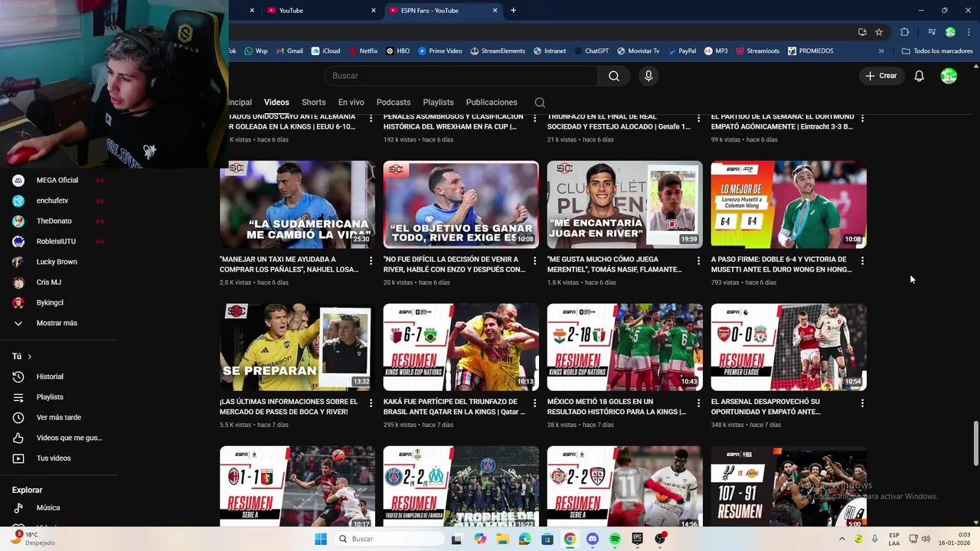Play the PSG 2-2 Marseille resumen thumbnail
The width and height of the screenshot is (980, 551).
click(x=461, y=487)
